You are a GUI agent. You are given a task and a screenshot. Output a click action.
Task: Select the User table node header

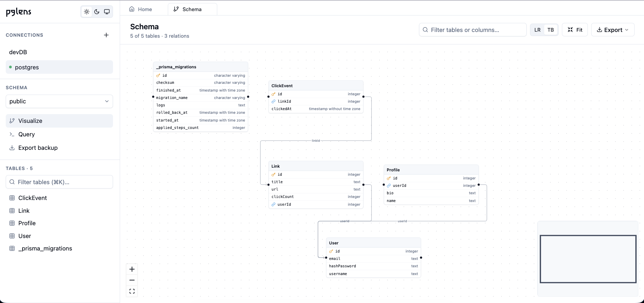pos(373,243)
